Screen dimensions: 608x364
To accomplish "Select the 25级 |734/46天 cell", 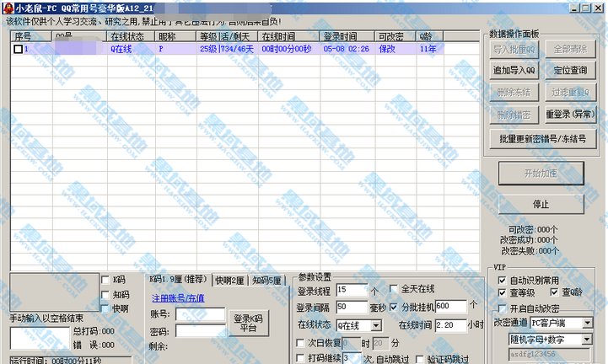I will tap(227, 49).
